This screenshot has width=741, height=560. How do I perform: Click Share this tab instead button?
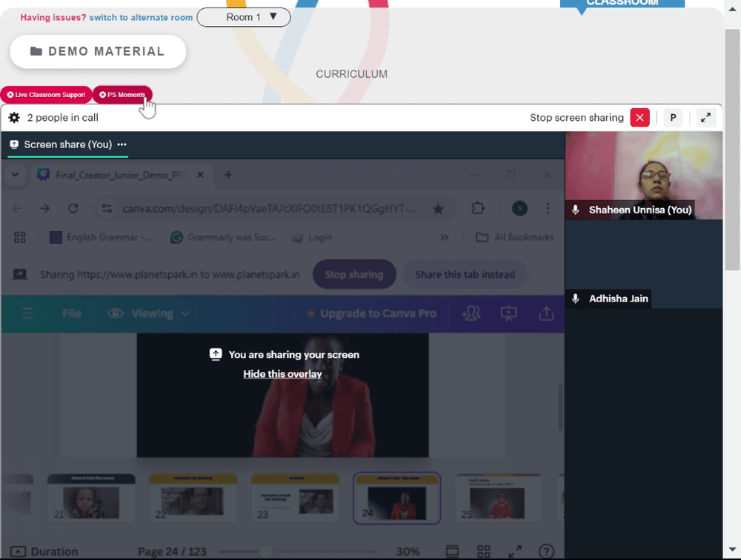(465, 275)
